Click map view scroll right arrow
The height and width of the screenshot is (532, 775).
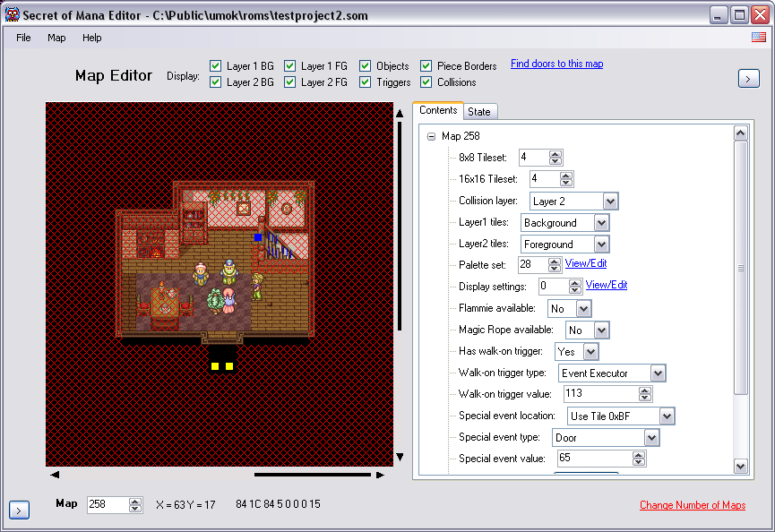tap(380, 475)
